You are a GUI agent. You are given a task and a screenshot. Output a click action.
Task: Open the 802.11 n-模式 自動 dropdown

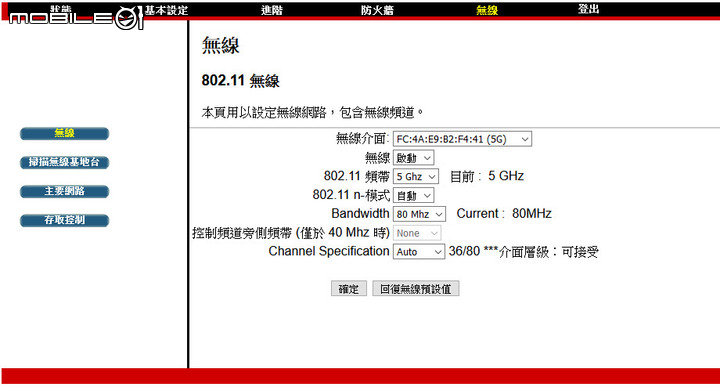[413, 196]
